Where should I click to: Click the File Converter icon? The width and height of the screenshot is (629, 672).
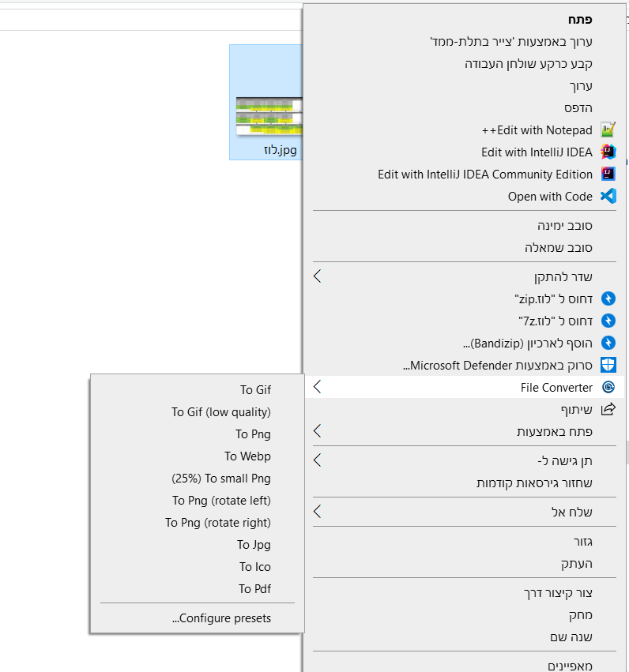pos(608,387)
